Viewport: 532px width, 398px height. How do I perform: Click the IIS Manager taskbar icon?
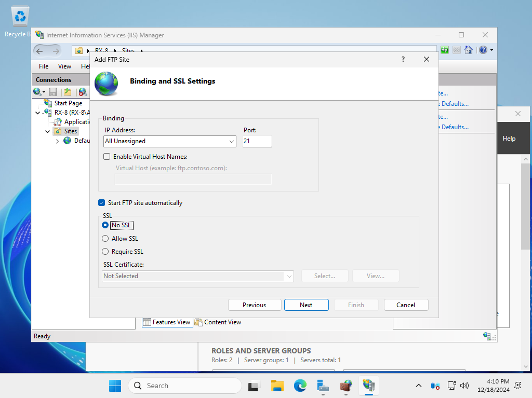click(x=368, y=386)
